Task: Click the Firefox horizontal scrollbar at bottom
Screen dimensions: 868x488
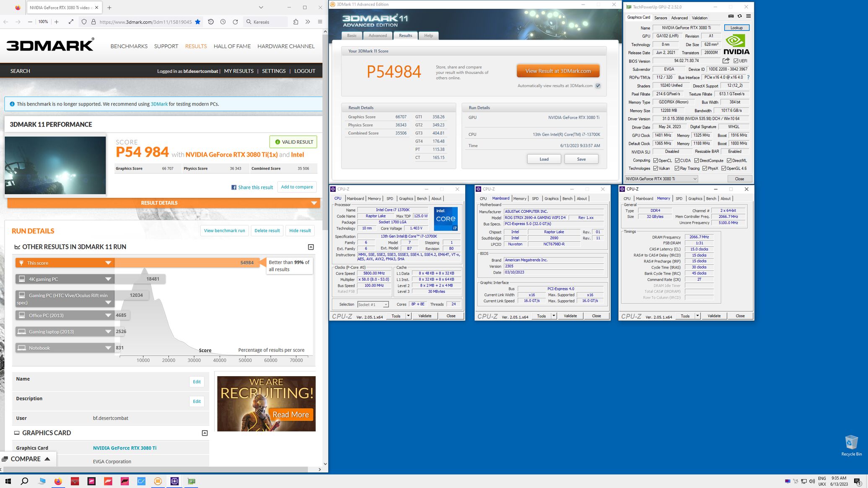Action: (156, 469)
